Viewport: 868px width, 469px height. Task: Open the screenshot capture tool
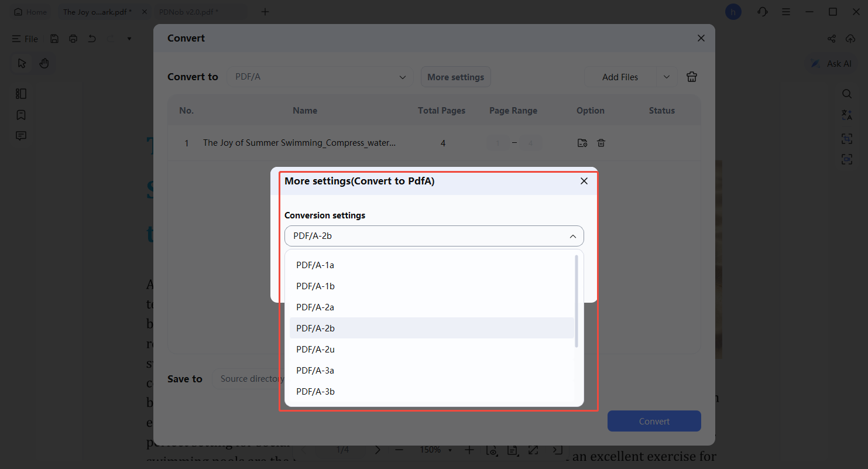(x=847, y=139)
